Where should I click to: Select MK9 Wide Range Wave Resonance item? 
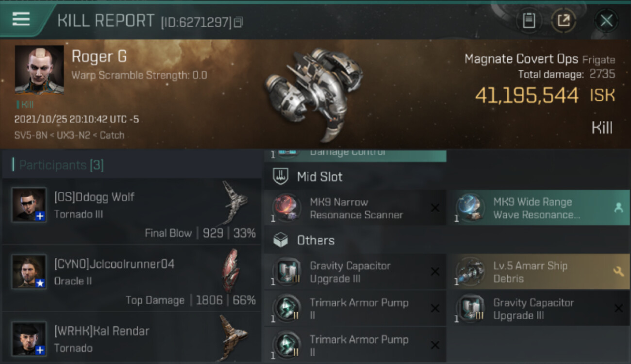pyautogui.click(x=539, y=208)
